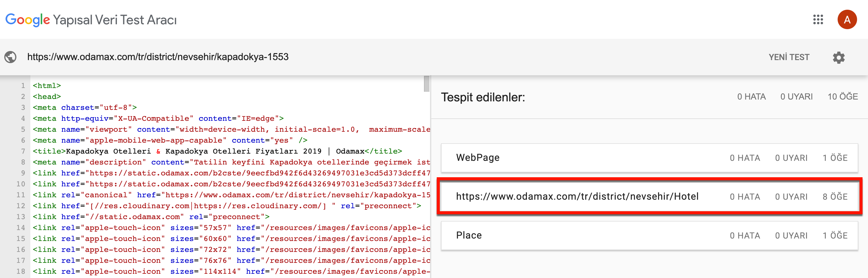Screen dimensions: 868x278
Task: Click the meta charset utf-8 line
Action: (x=85, y=107)
